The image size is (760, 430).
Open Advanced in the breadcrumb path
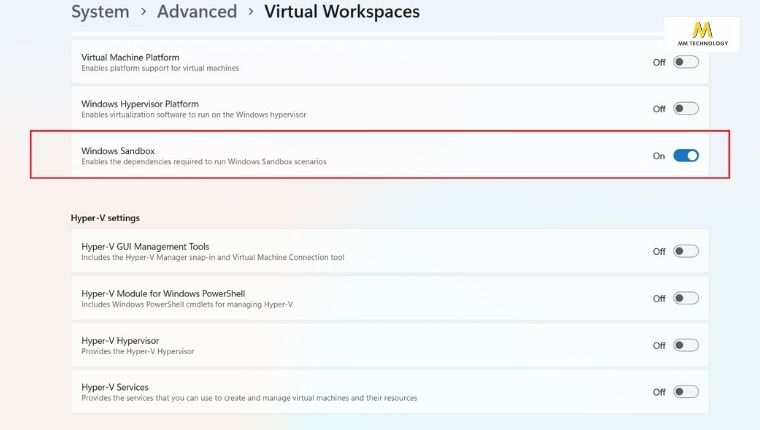[x=197, y=12]
